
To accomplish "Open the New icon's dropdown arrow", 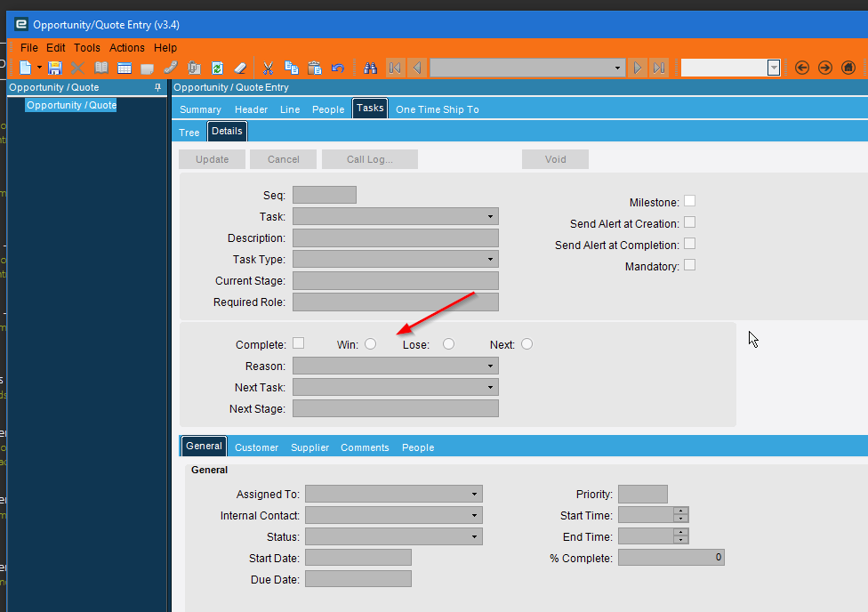I will coord(39,68).
